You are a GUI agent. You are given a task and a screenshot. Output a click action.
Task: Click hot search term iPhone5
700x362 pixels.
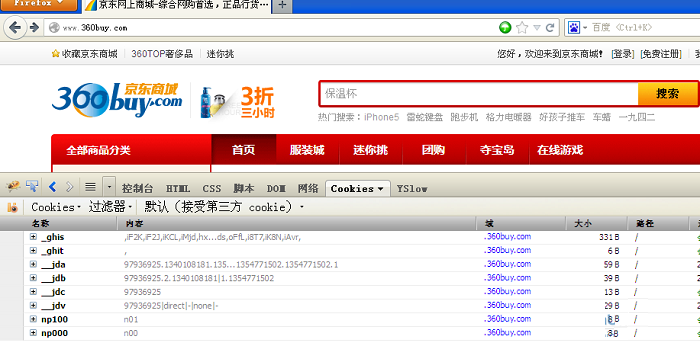pos(381,117)
